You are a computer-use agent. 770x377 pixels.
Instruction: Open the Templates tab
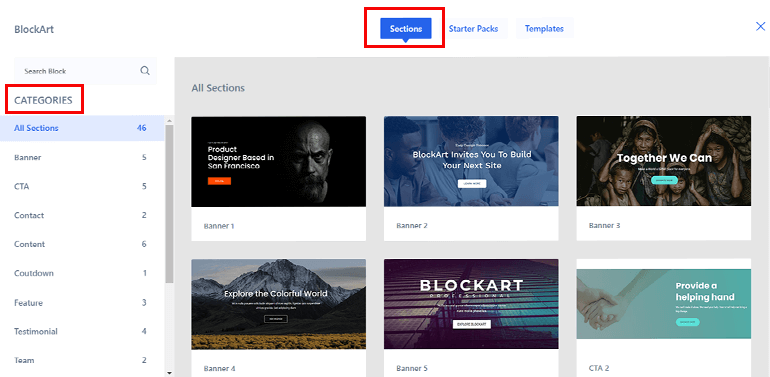pos(544,28)
